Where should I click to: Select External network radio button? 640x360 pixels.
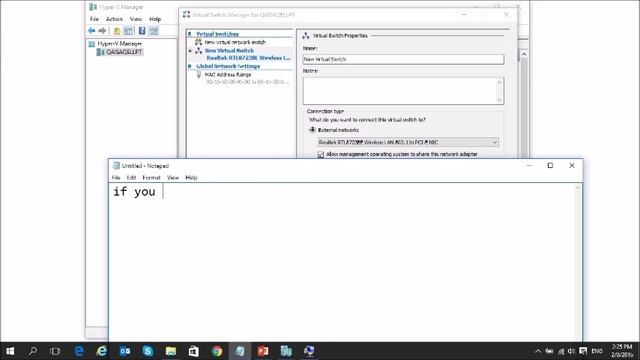pyautogui.click(x=312, y=130)
